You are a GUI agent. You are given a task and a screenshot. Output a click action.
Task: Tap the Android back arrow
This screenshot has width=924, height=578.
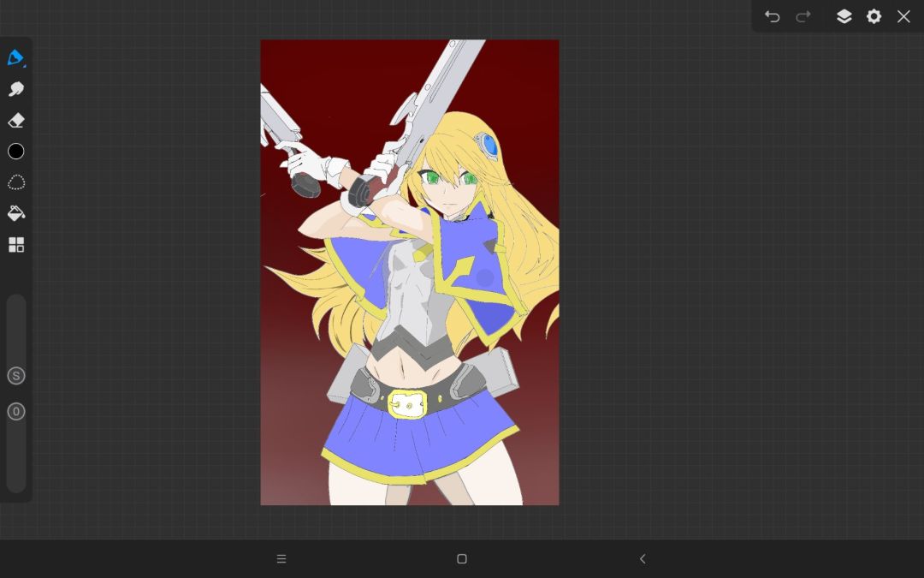tap(643, 558)
